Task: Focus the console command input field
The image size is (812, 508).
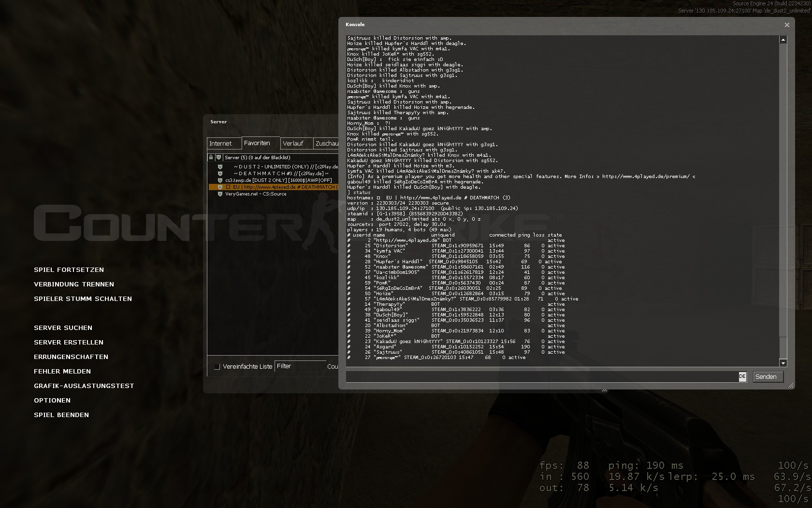Action: pyautogui.click(x=542, y=376)
